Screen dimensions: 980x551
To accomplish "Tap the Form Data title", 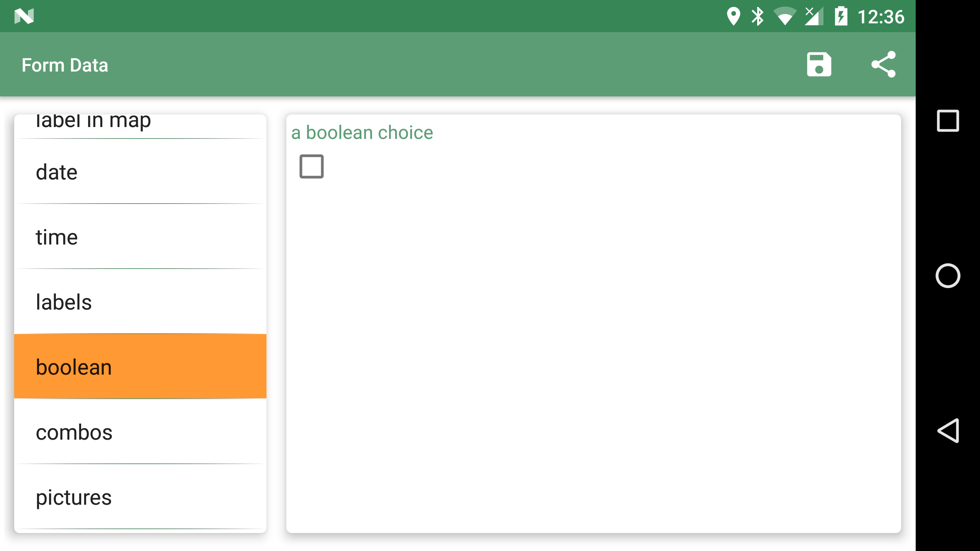I will [65, 65].
